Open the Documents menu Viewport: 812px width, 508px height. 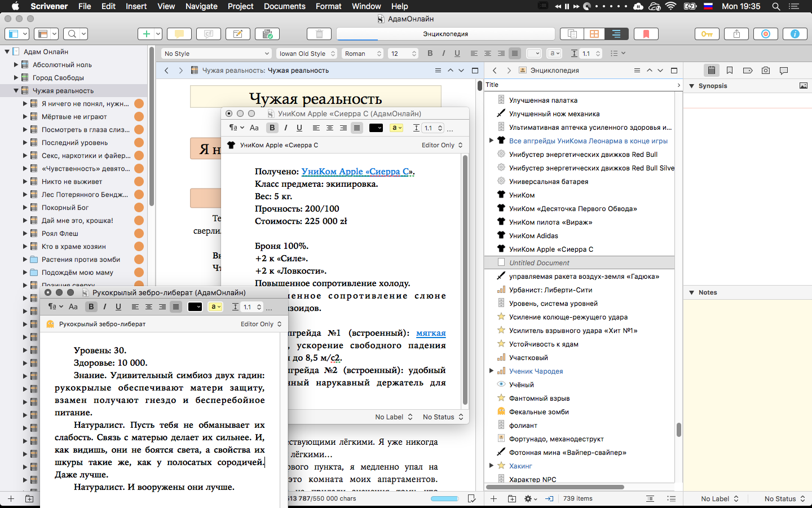284,6
